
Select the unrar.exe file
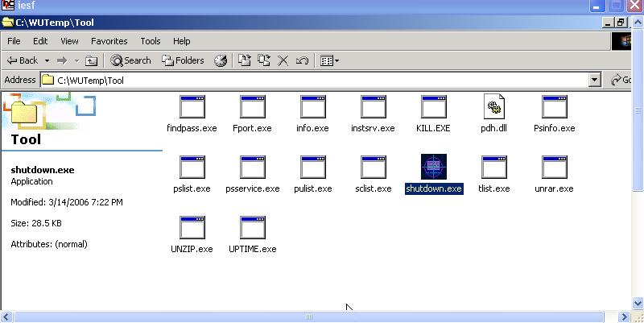point(554,168)
